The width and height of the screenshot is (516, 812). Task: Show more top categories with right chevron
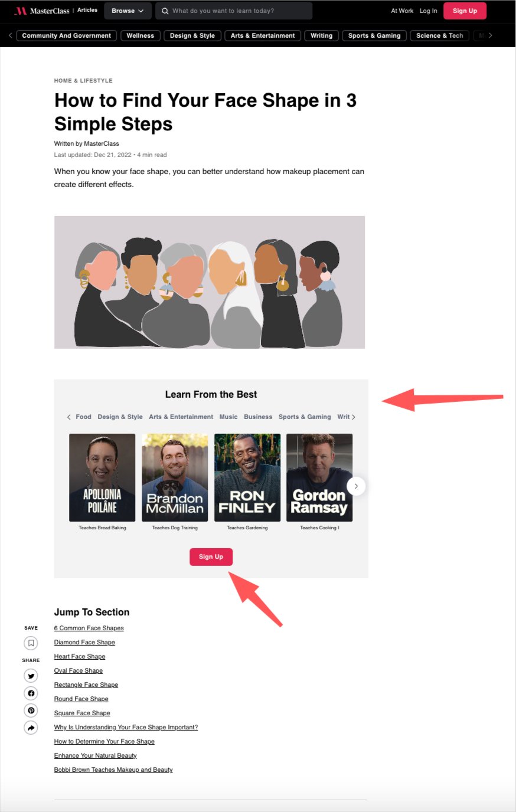pos(490,35)
